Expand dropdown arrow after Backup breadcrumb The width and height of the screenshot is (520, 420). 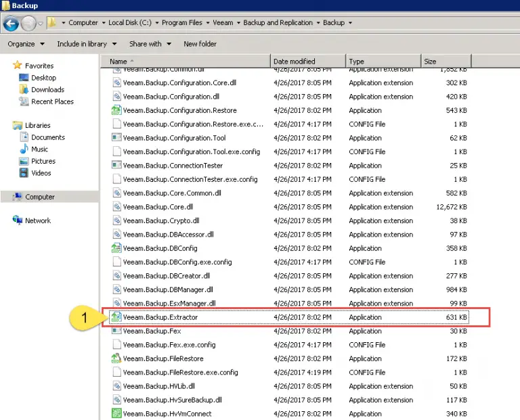click(x=350, y=23)
